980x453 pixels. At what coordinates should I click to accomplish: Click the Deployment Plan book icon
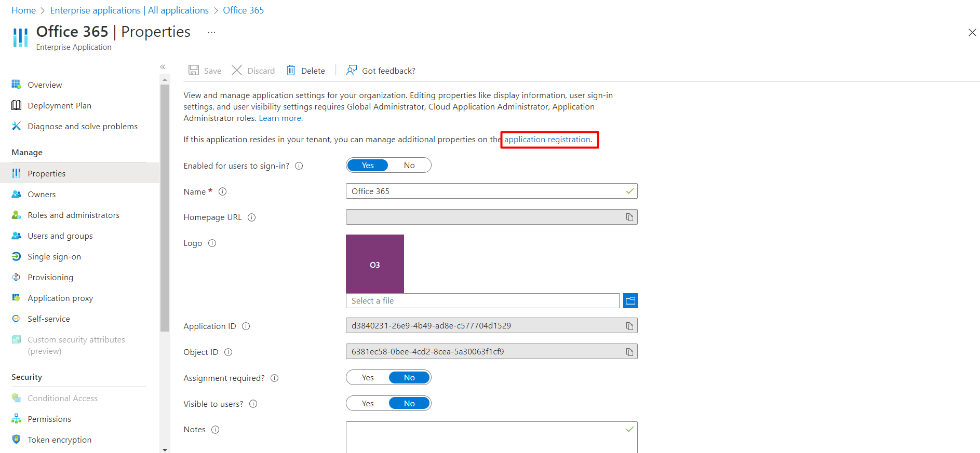16,105
